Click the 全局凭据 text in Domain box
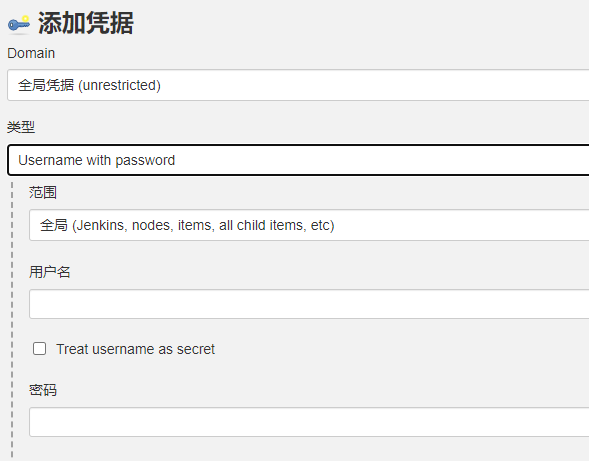The image size is (589, 461). [x=46, y=85]
